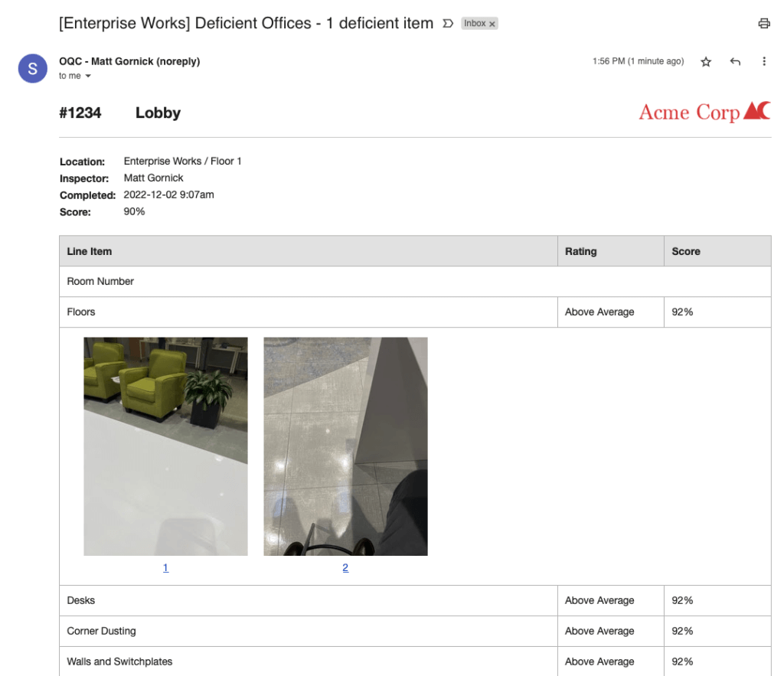Expand the "to me" recipient details arrow
This screenshot has width=784, height=676.
88,77
